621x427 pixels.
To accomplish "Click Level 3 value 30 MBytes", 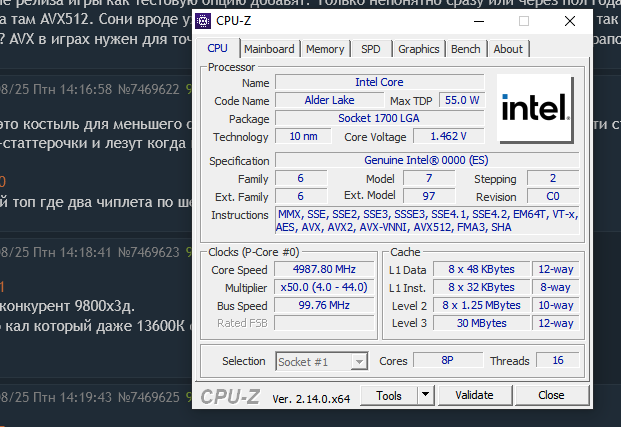I will (481, 323).
